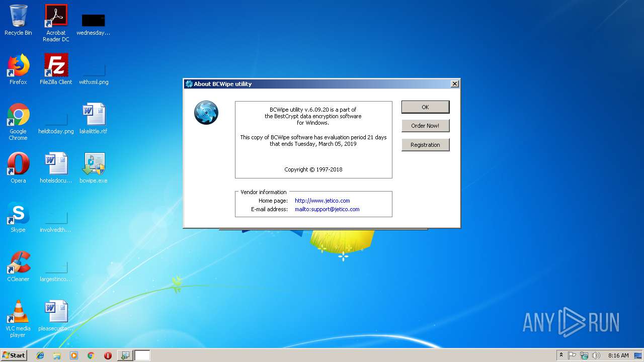Open Action Center flag icon

tap(572, 355)
